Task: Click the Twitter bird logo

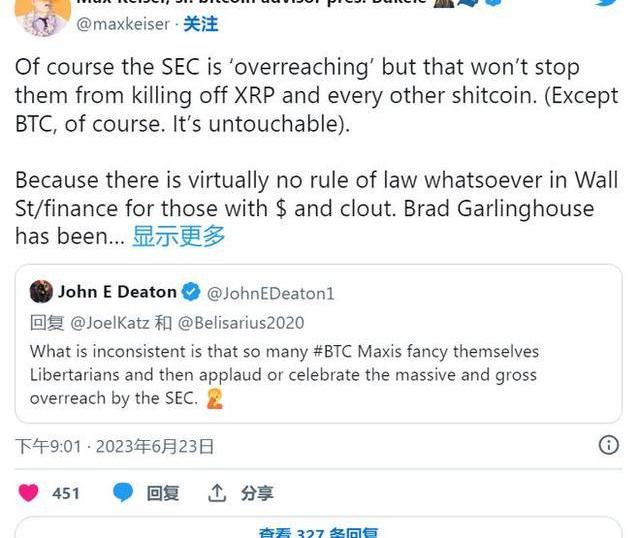Action: pos(607,3)
